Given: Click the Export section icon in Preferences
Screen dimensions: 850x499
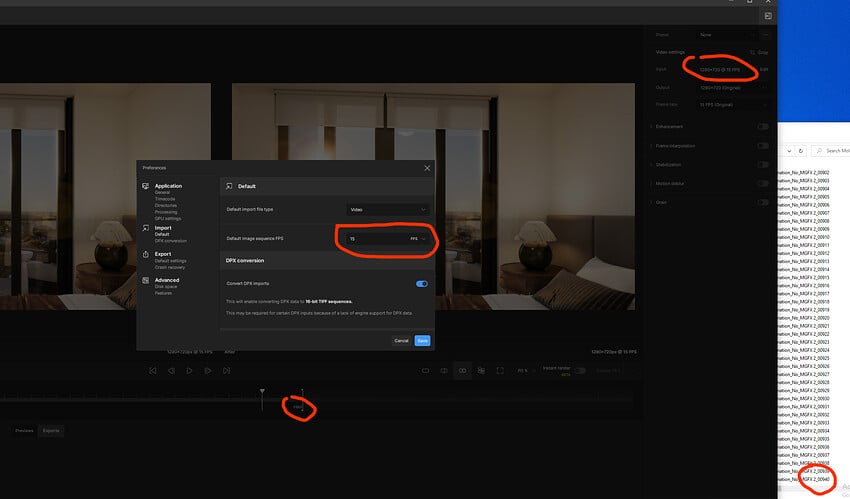Looking at the screenshot, I should [x=146, y=254].
